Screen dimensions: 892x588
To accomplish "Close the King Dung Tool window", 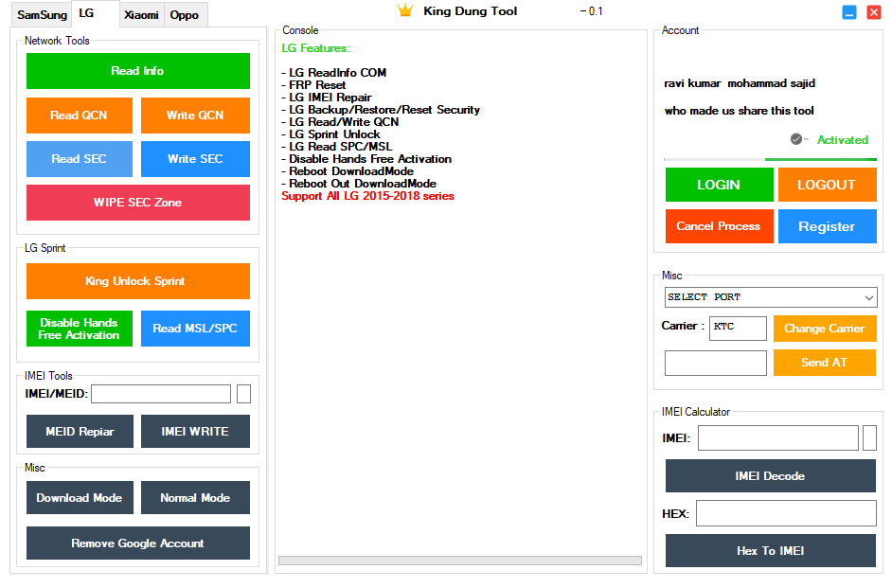I will (873, 12).
